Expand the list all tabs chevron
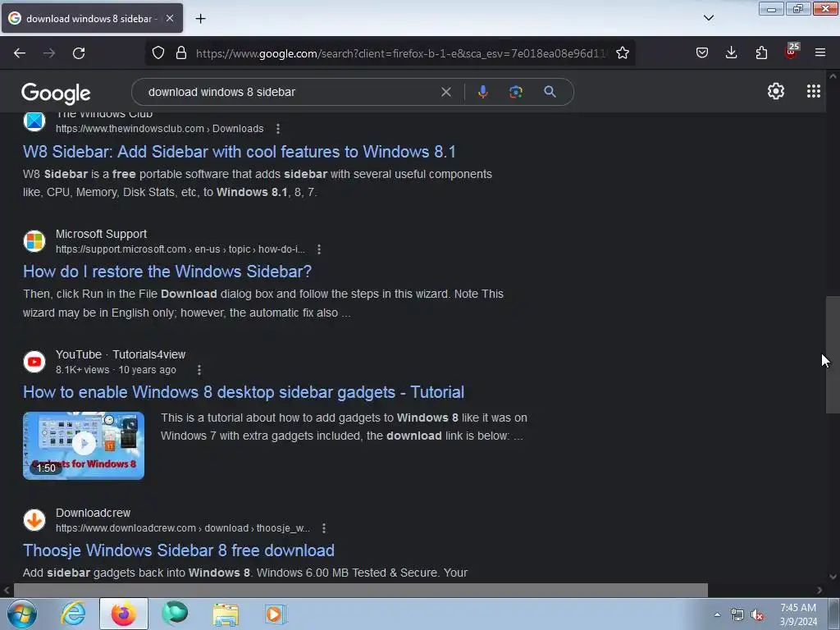Image resolution: width=840 pixels, height=630 pixels. [x=709, y=18]
